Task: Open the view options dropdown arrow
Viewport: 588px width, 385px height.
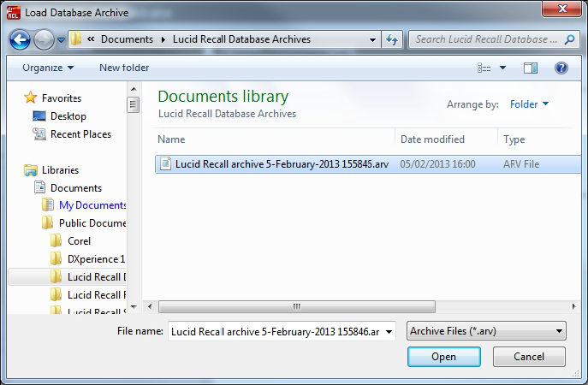Action: [x=503, y=68]
